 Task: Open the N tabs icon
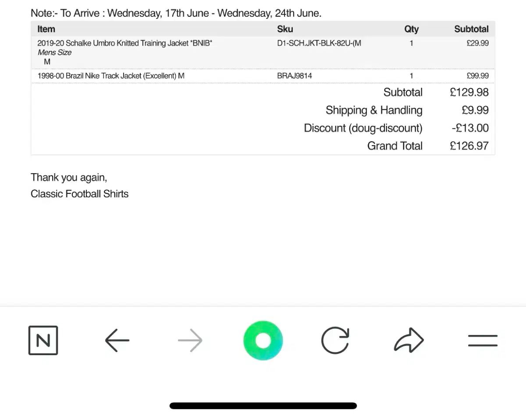point(43,340)
